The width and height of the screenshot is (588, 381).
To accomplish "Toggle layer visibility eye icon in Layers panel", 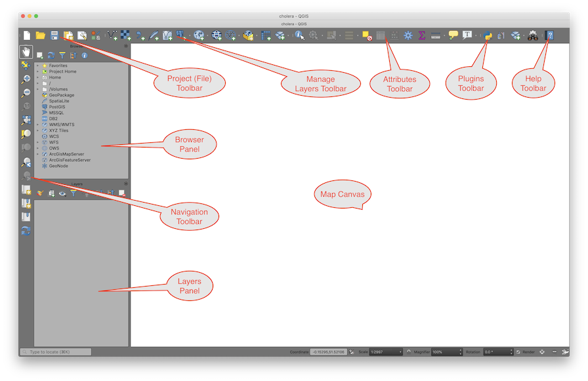I will 62,193.
